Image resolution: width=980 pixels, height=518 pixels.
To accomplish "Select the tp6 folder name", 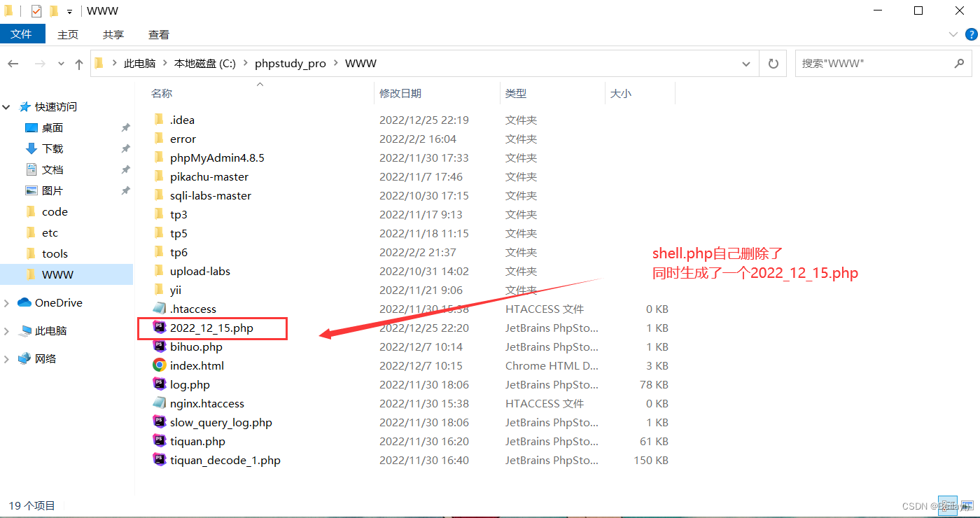I will [178, 252].
